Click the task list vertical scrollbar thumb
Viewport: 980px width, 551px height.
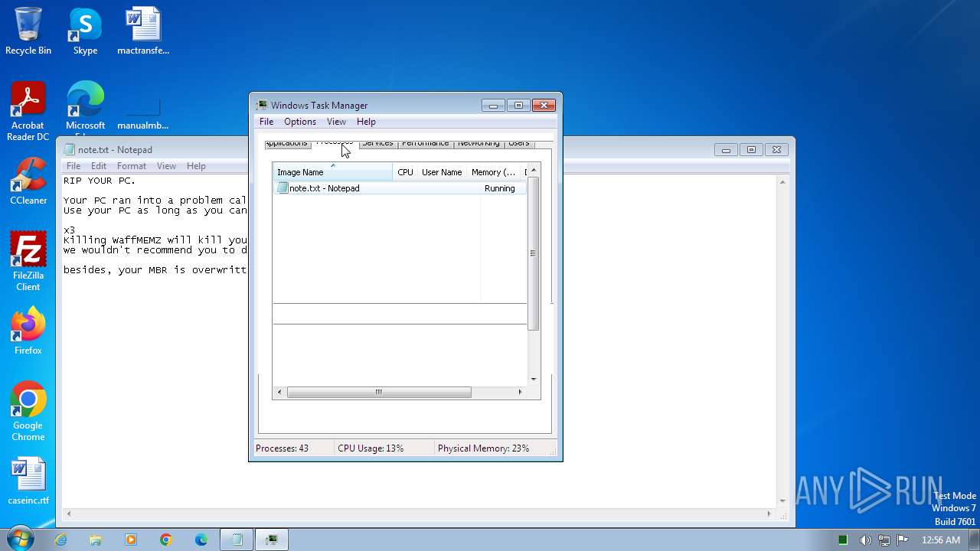[x=534, y=253]
